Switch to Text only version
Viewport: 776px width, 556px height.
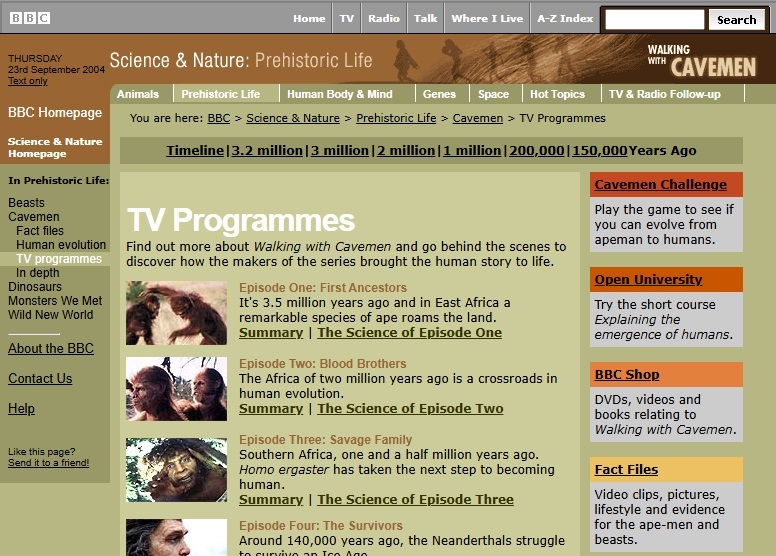pos(28,81)
